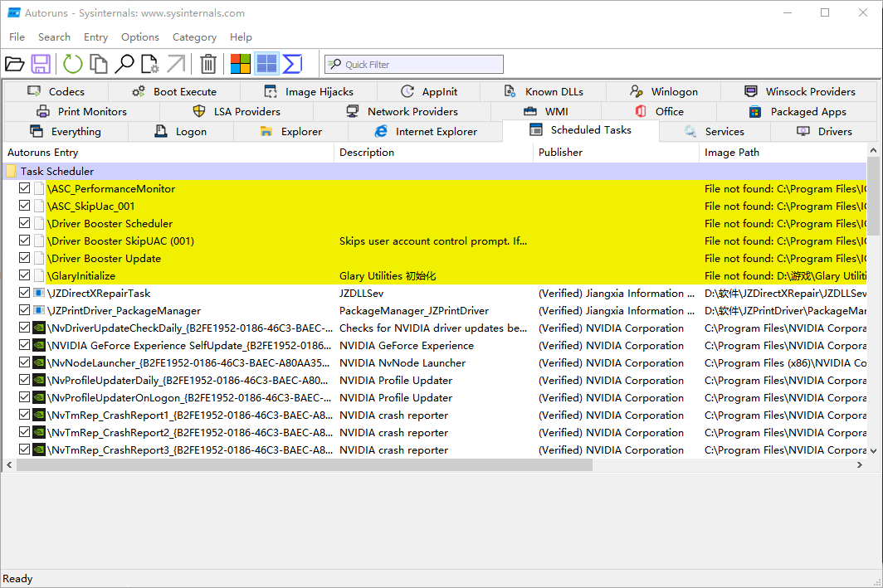Open the Entry menu
The width and height of the screenshot is (883, 588).
tap(95, 37)
